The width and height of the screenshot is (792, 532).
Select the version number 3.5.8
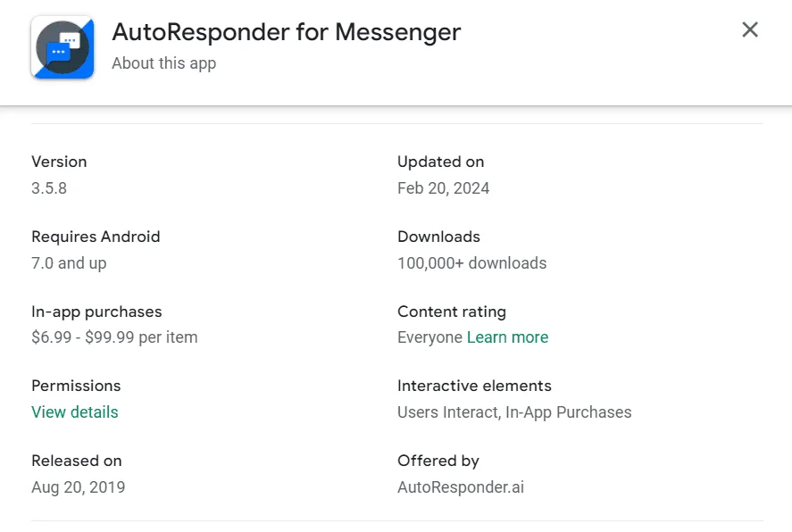click(x=49, y=188)
